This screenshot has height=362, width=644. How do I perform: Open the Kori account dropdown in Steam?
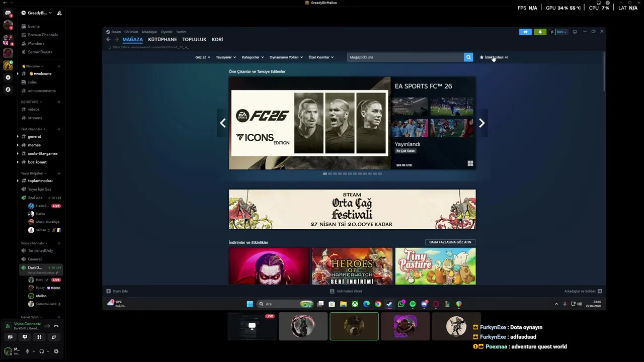pyautogui.click(x=558, y=32)
